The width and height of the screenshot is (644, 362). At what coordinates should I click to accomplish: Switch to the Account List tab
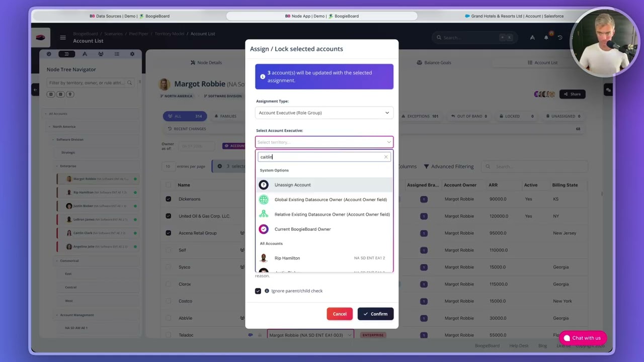pyautogui.click(x=542, y=63)
